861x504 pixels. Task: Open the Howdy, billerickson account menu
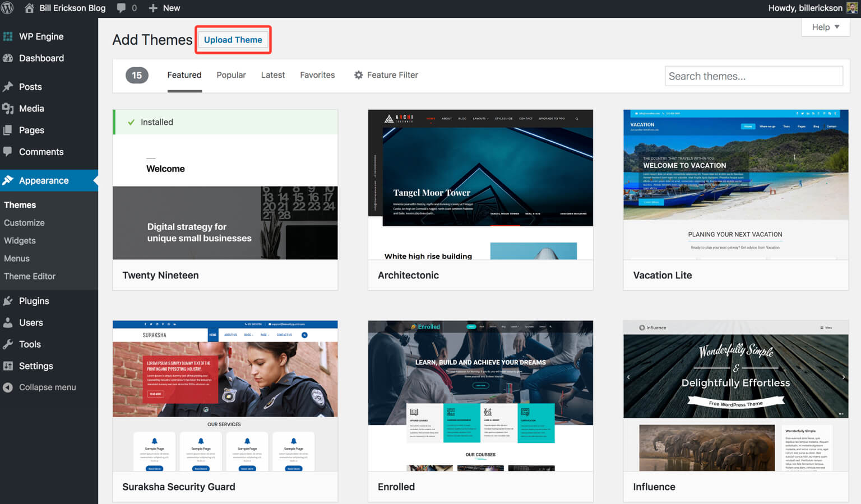(813, 8)
